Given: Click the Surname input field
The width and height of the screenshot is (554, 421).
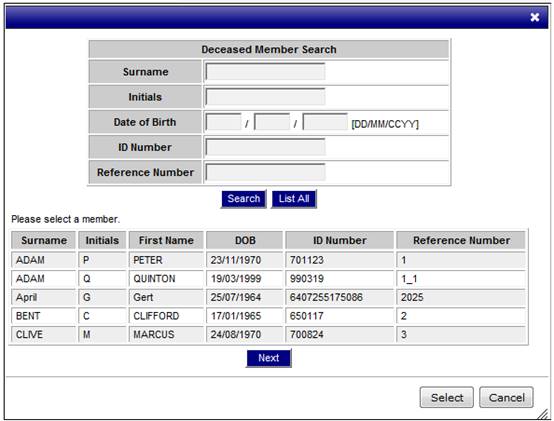Looking at the screenshot, I should click(265, 72).
